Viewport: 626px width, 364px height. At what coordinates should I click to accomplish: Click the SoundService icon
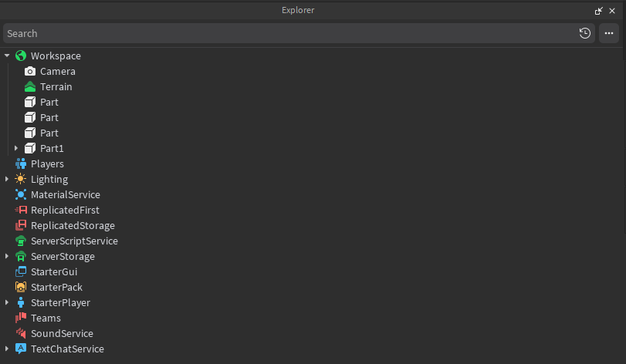(x=21, y=333)
